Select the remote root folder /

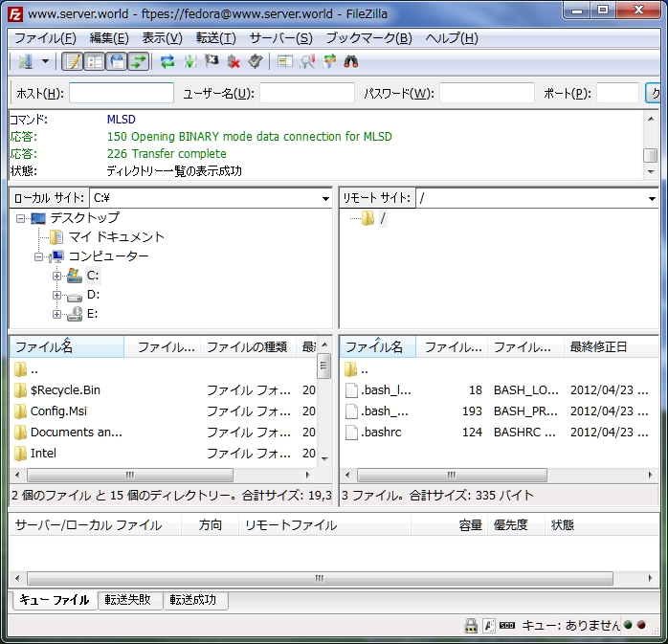tap(383, 218)
